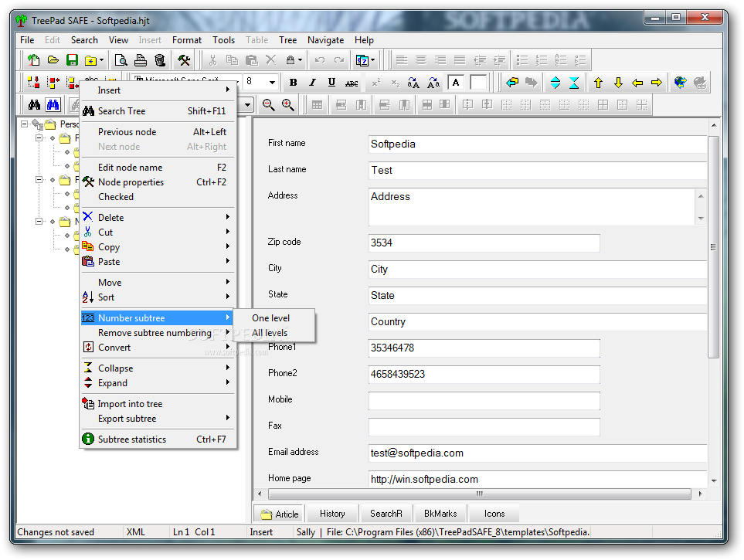Click the horizontal scrollbar of the article pane
Screen dimensions: 744x560
point(479,494)
